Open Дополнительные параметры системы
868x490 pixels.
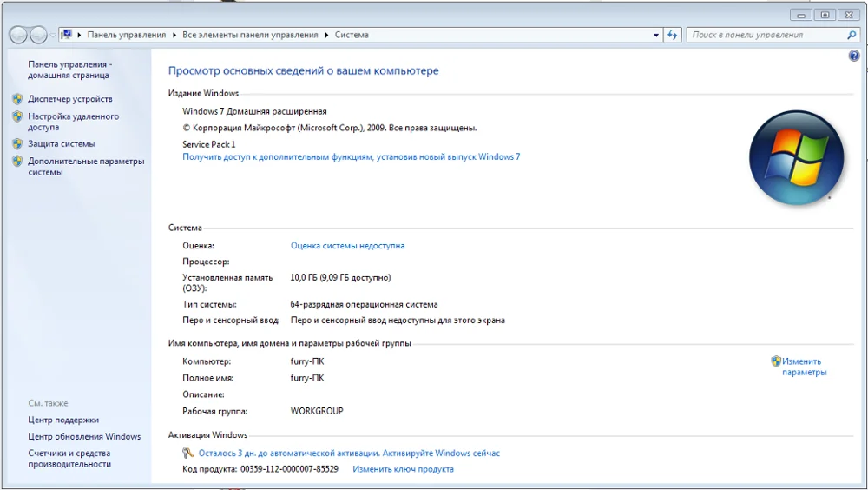tap(86, 166)
